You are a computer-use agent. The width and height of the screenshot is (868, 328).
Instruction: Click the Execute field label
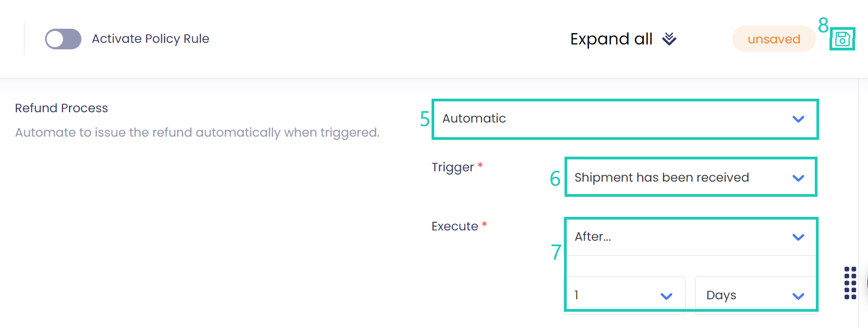click(455, 226)
